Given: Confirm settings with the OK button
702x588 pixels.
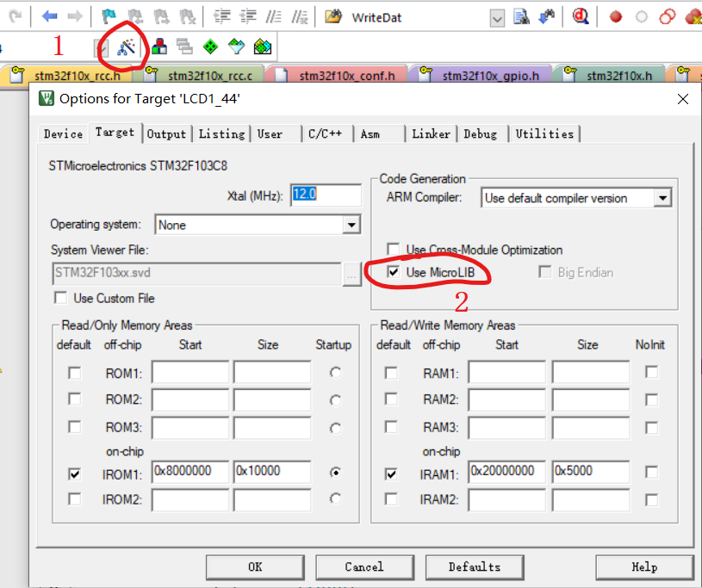Looking at the screenshot, I should tap(255, 567).
